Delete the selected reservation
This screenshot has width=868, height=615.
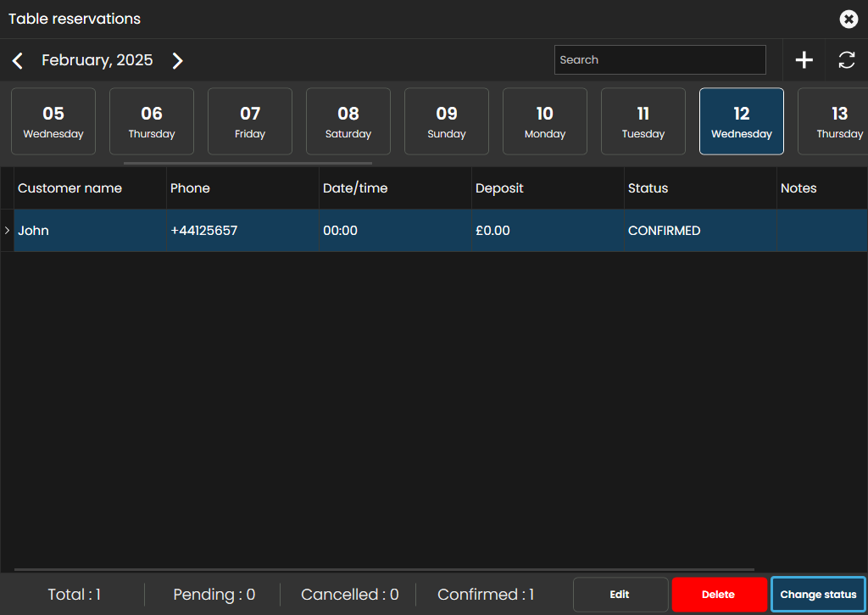pos(718,595)
